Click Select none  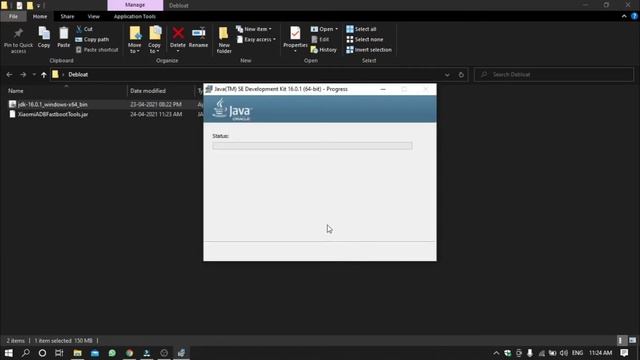point(364,39)
